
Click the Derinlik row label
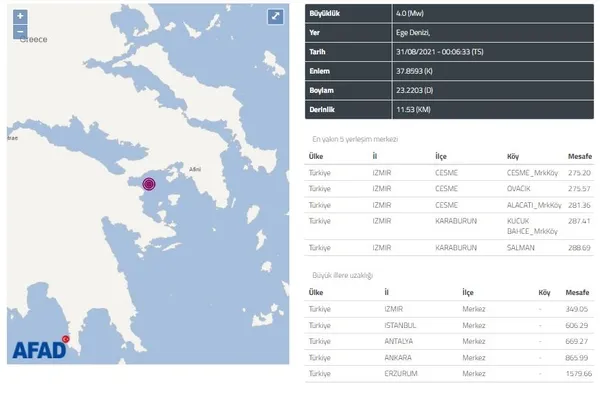[x=322, y=109]
